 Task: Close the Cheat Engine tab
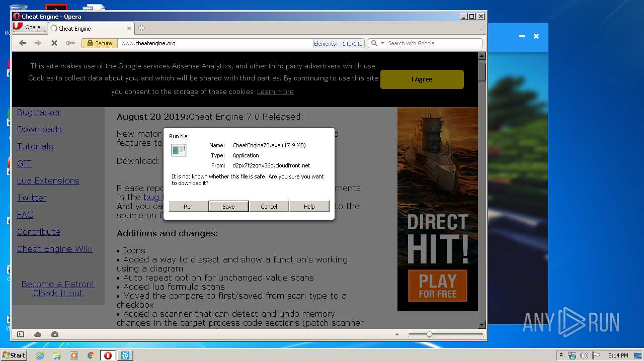(129, 29)
